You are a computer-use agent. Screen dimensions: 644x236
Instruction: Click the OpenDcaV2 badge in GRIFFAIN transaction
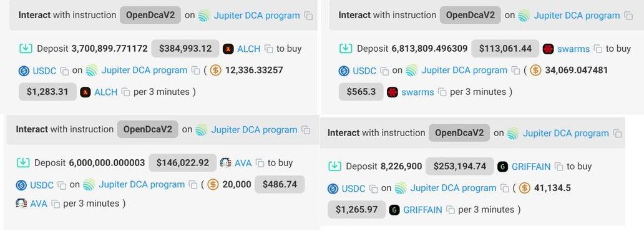click(459, 133)
